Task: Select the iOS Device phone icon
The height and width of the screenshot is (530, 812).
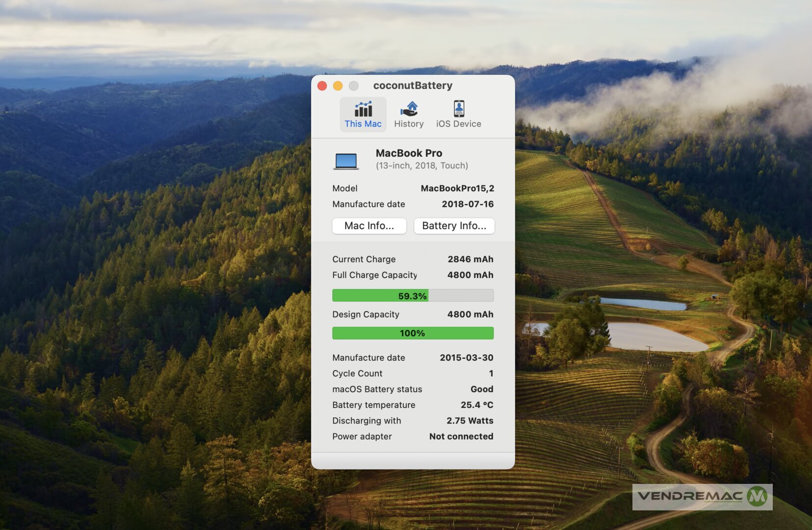Action: (459, 109)
